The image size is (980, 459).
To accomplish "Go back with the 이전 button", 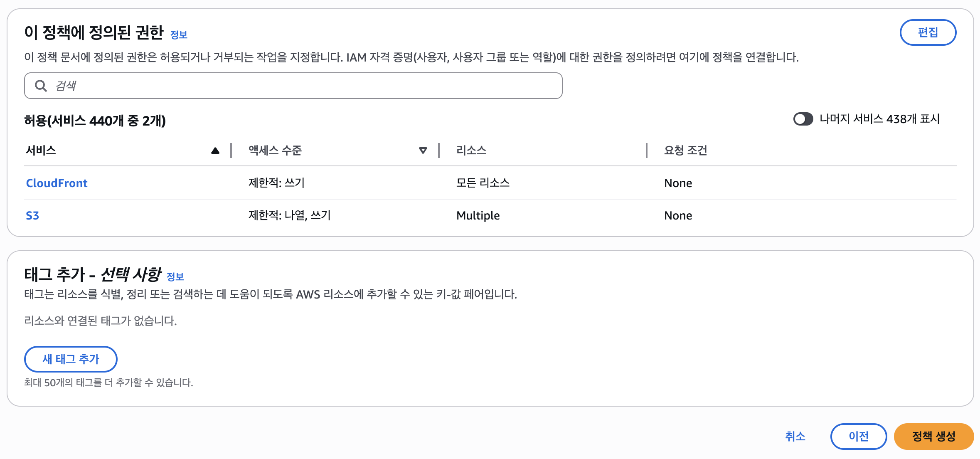I will coord(858,436).
